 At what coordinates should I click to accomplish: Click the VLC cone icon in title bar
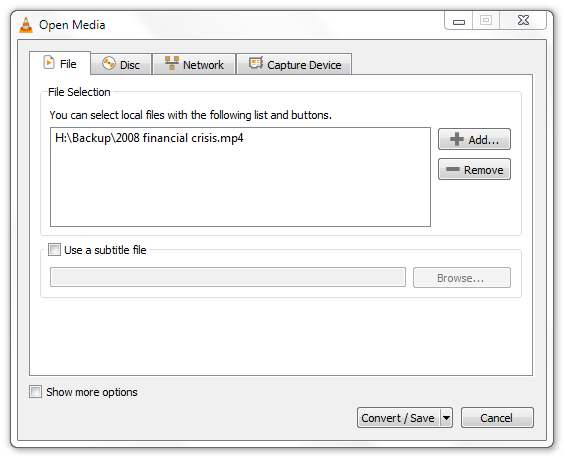point(26,25)
